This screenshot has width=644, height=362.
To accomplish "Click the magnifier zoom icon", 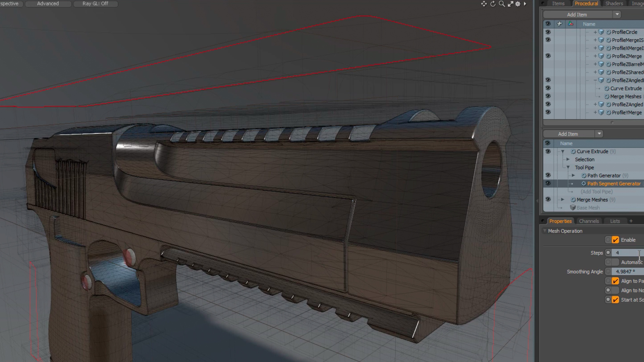I will (501, 4).
